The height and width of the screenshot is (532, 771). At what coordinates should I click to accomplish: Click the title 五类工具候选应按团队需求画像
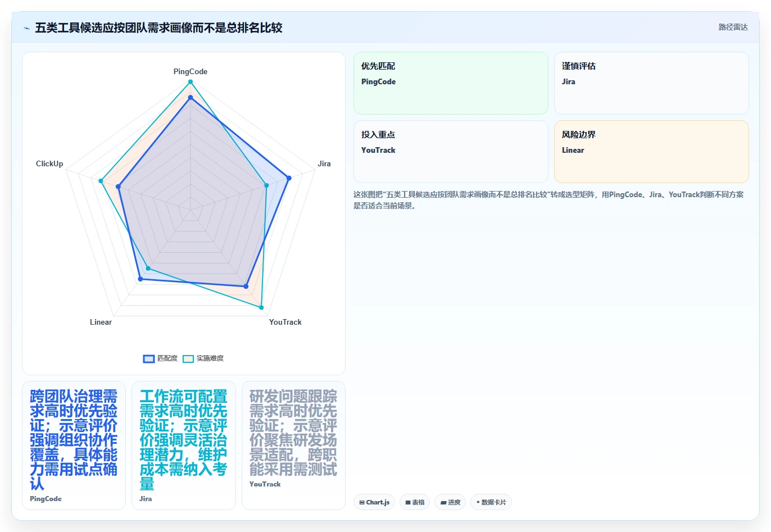coord(158,28)
